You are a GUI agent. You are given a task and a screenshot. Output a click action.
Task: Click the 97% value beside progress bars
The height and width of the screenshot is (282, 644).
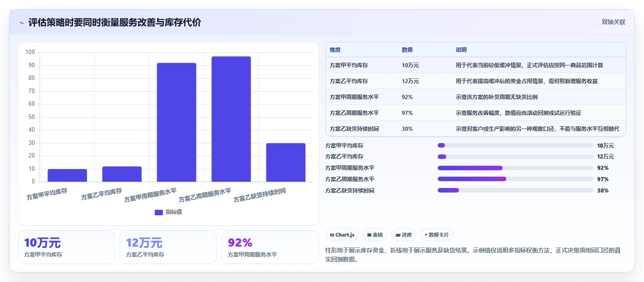point(603,179)
